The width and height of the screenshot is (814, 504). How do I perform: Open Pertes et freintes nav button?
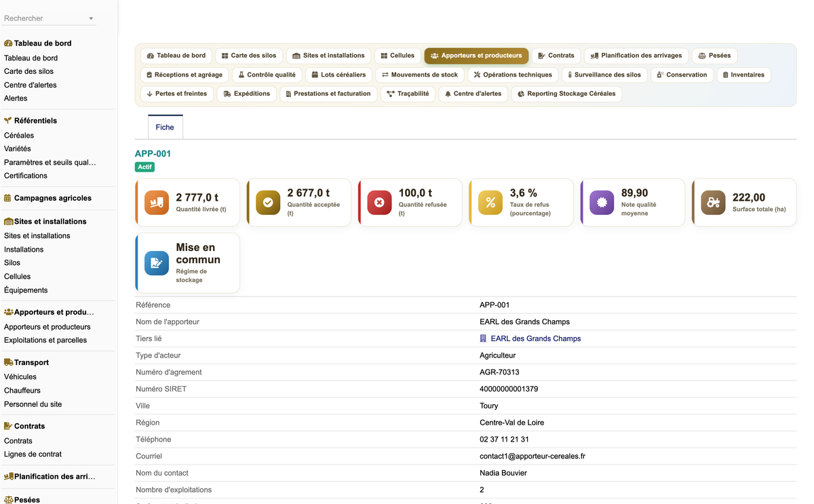[177, 94]
